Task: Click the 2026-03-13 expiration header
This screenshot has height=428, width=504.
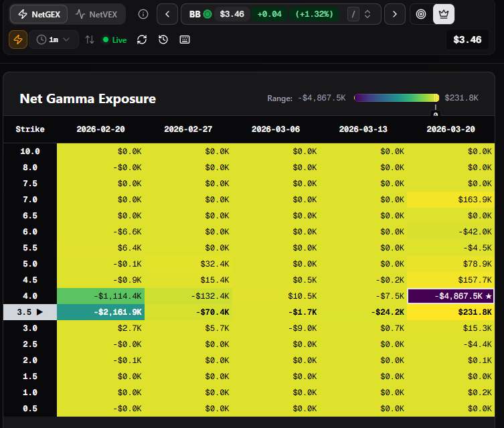Action: pos(363,129)
